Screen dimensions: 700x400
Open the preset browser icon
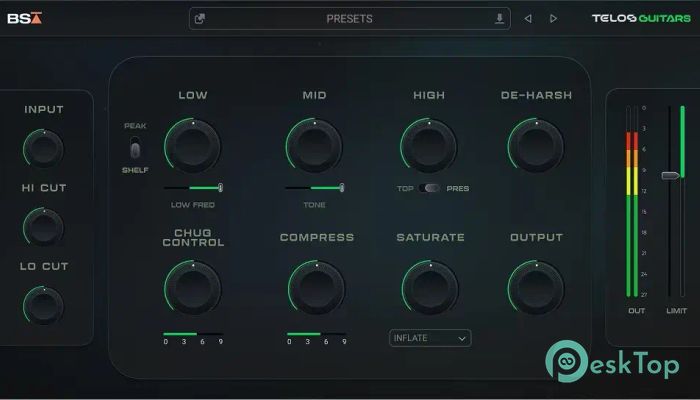[x=200, y=19]
